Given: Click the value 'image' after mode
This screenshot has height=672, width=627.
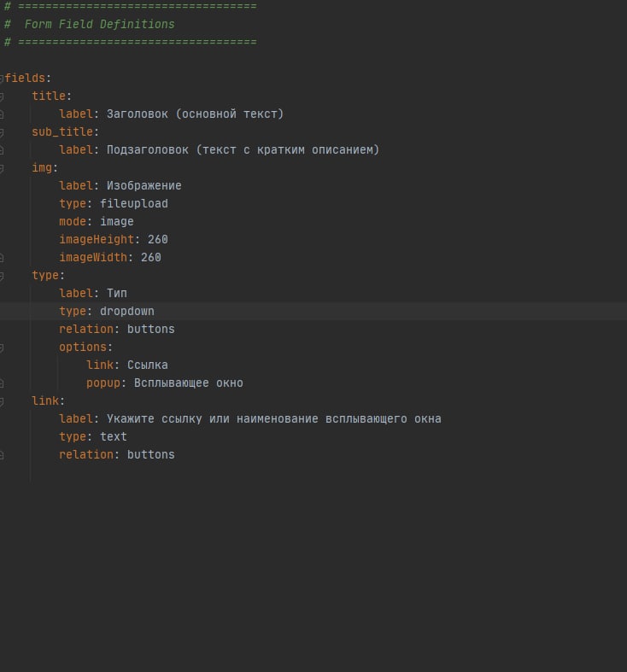Looking at the screenshot, I should point(117,221).
